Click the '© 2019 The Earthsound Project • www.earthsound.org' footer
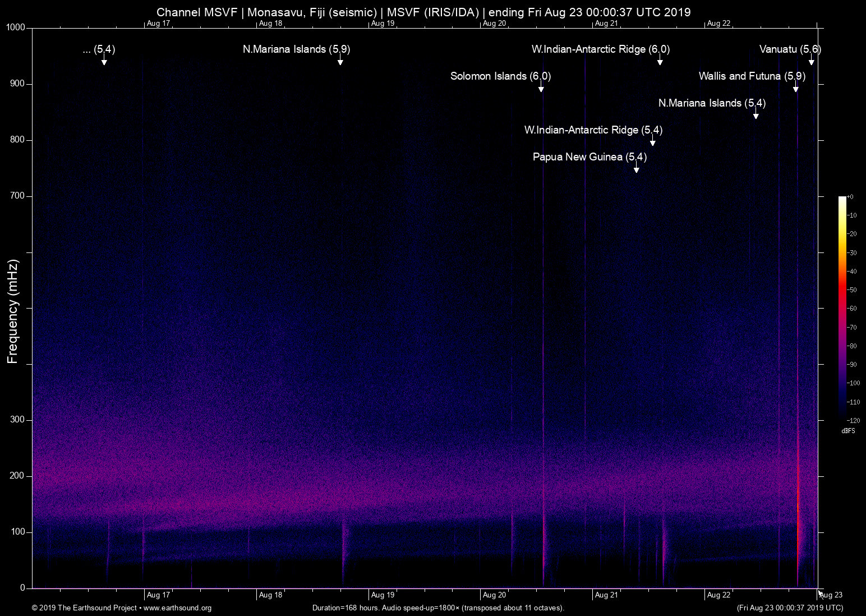 point(122,608)
